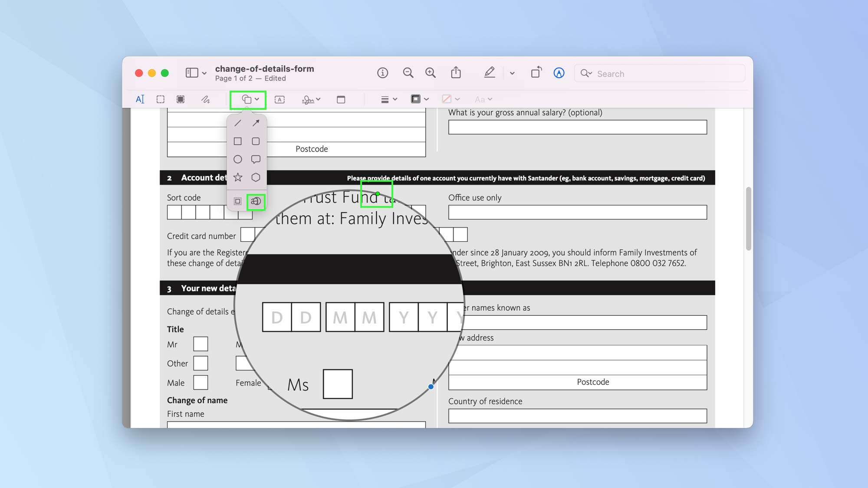Activate the Smart Lasso selection tool
Screen dimensions: 868x488
point(180,99)
